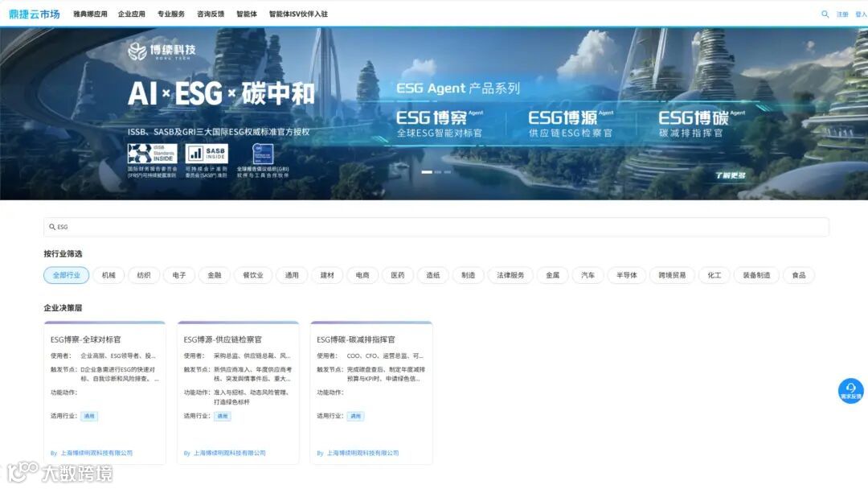Open 智能体ISV伙伴入驻 menu item
Viewport: 868px width, 489px height.
pyautogui.click(x=298, y=14)
